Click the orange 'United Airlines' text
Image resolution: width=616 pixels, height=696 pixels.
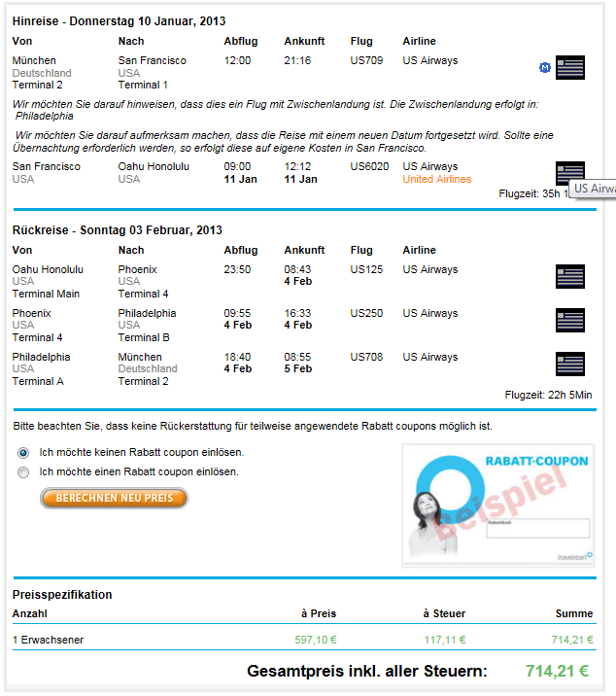tap(436, 179)
